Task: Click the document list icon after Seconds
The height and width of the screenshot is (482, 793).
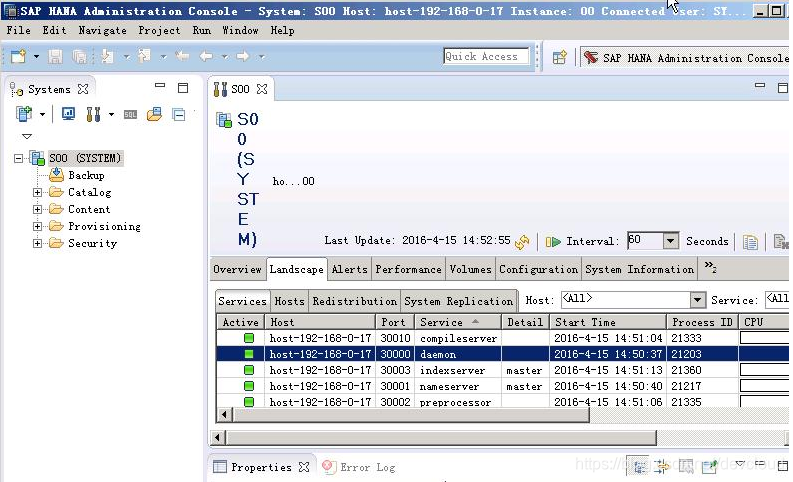Action: tap(750, 242)
